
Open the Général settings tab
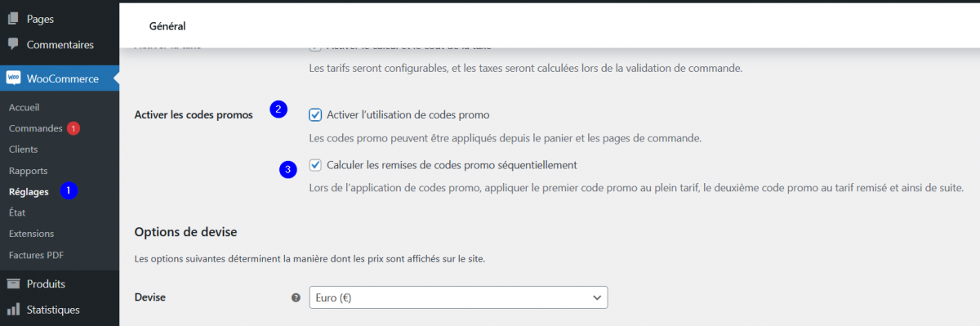pyautogui.click(x=167, y=26)
